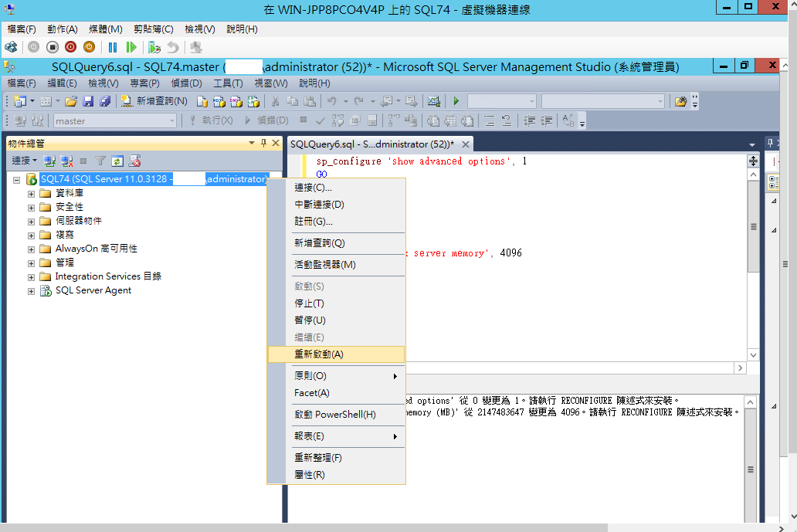Open the 報表(E) submenu
This screenshot has height=532, width=797.
[336, 436]
